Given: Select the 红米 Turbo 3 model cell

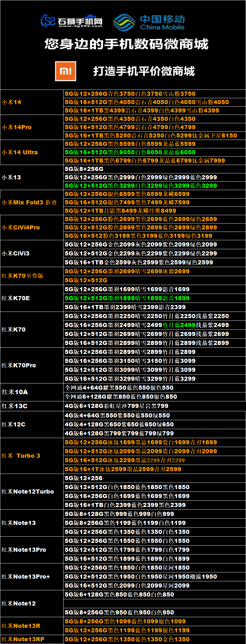Looking at the screenshot, I should [x=32, y=456].
